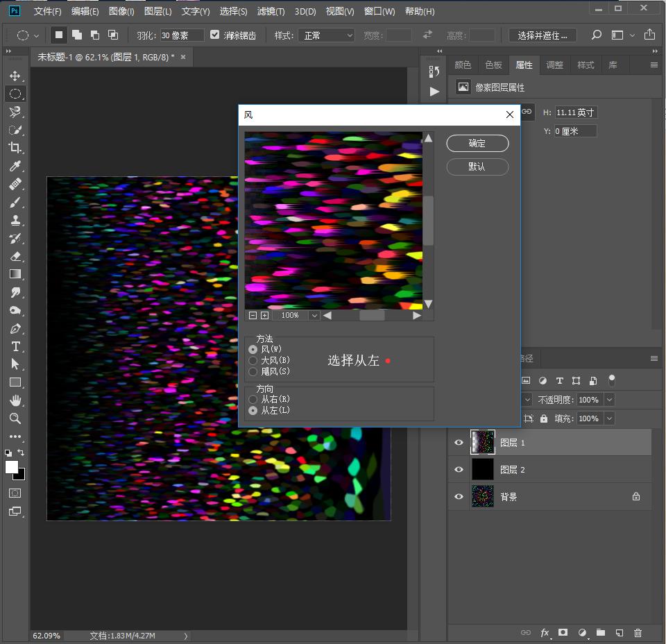Switch to the 色板 panel tab

493,65
